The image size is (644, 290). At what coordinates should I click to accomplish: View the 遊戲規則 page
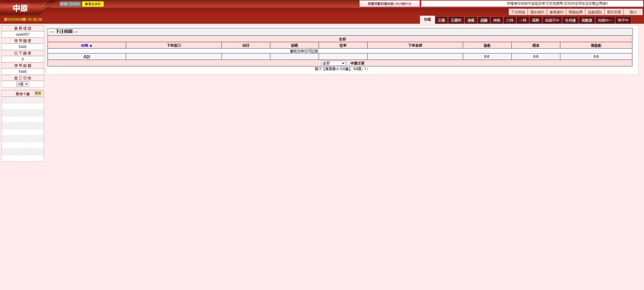tap(595, 12)
